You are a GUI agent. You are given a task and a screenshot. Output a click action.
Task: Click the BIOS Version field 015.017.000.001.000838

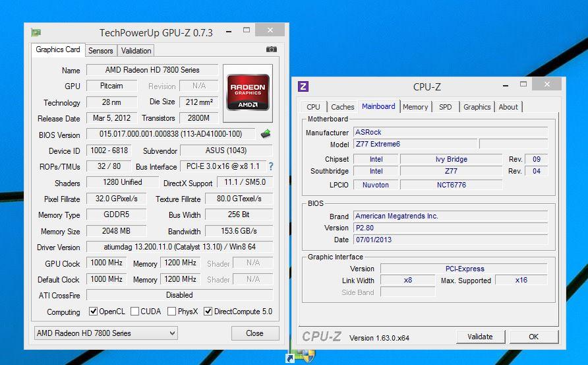pyautogui.click(x=171, y=134)
